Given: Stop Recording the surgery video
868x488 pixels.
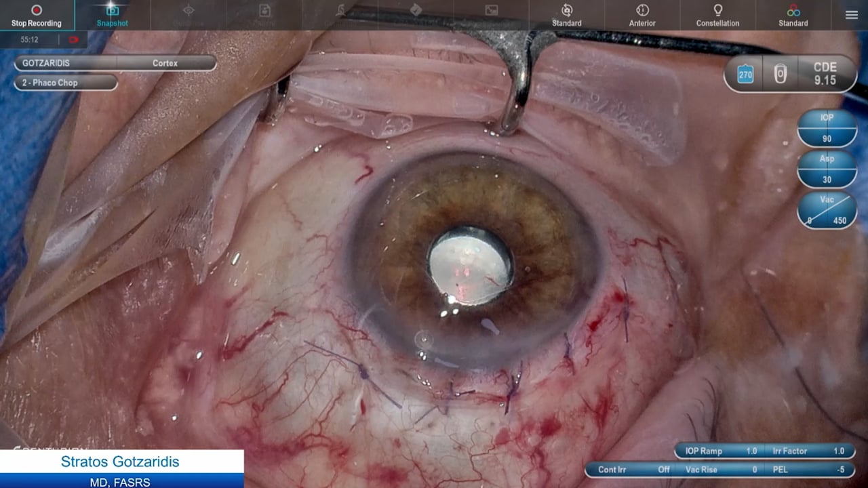Looking at the screenshot, I should 37,15.
